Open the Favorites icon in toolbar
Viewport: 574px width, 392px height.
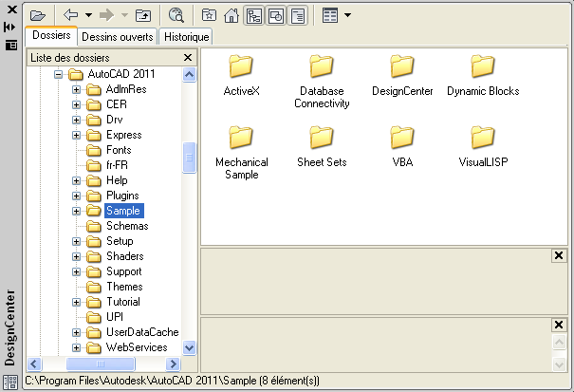[209, 15]
